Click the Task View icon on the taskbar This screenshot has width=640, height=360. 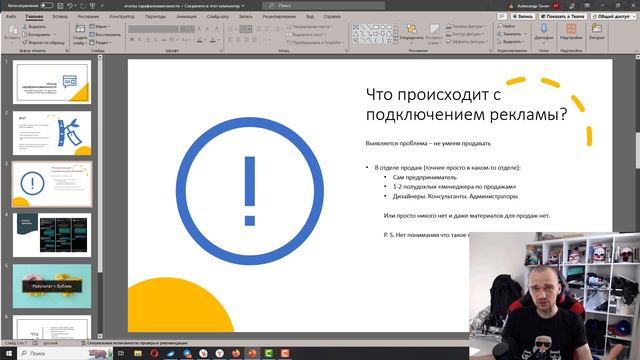(x=121, y=353)
